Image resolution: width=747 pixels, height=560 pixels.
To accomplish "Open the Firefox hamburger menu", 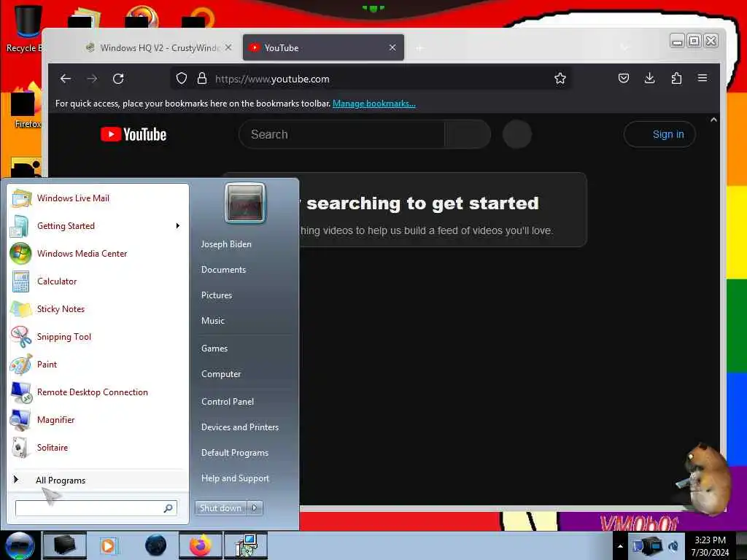I will click(703, 78).
